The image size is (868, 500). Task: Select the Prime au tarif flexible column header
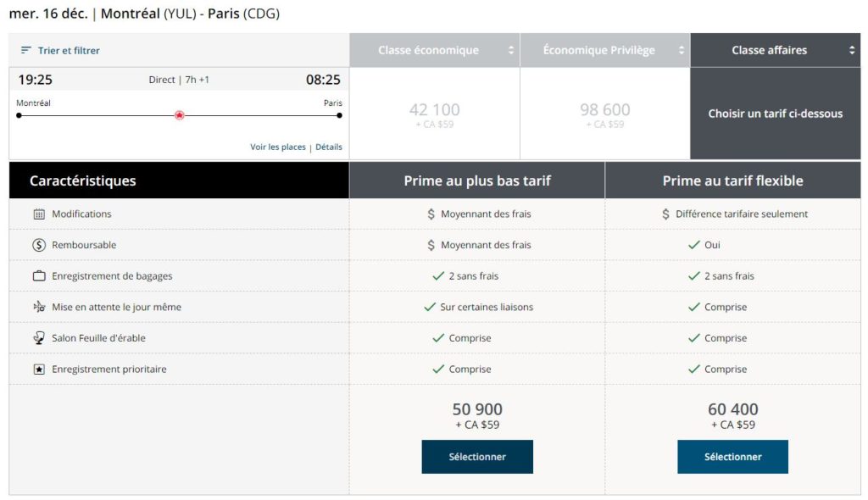732,180
